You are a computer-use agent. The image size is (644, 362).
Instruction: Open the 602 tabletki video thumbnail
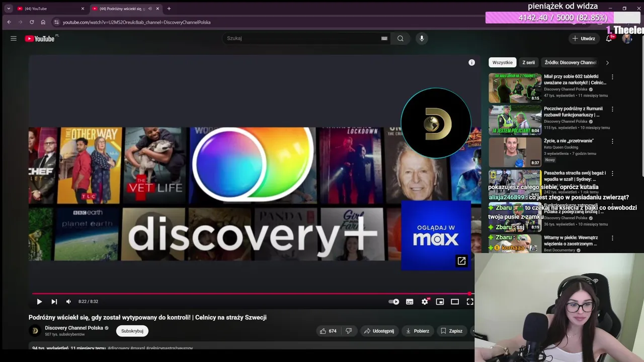click(x=515, y=87)
